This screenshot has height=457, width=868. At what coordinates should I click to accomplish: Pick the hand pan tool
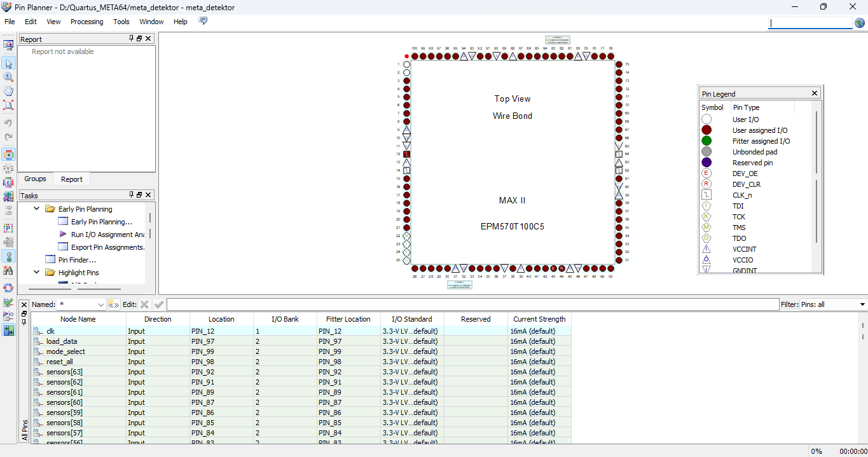click(8, 91)
